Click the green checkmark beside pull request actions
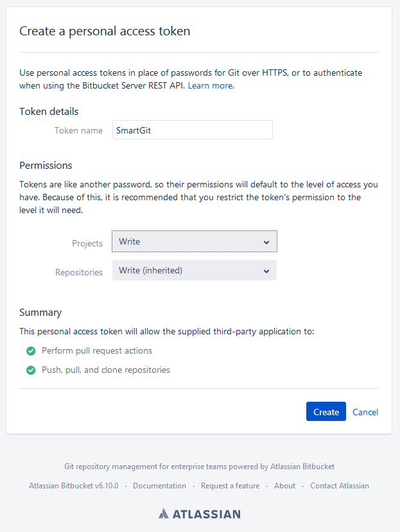 point(30,350)
